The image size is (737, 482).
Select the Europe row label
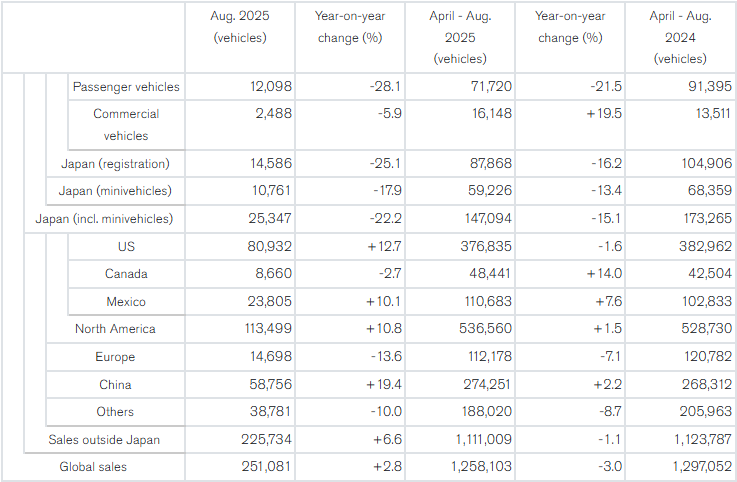[x=115, y=357]
